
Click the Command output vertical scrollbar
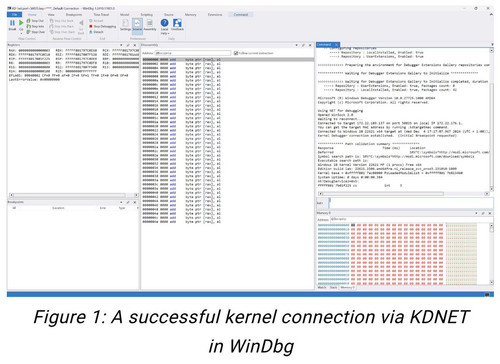(492, 119)
